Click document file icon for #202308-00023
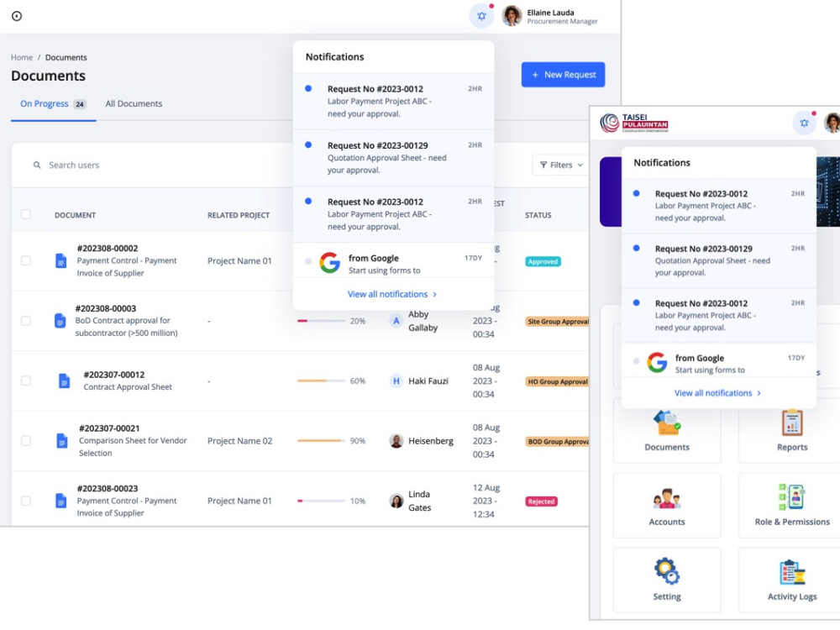The width and height of the screenshot is (840, 630). coord(61,501)
